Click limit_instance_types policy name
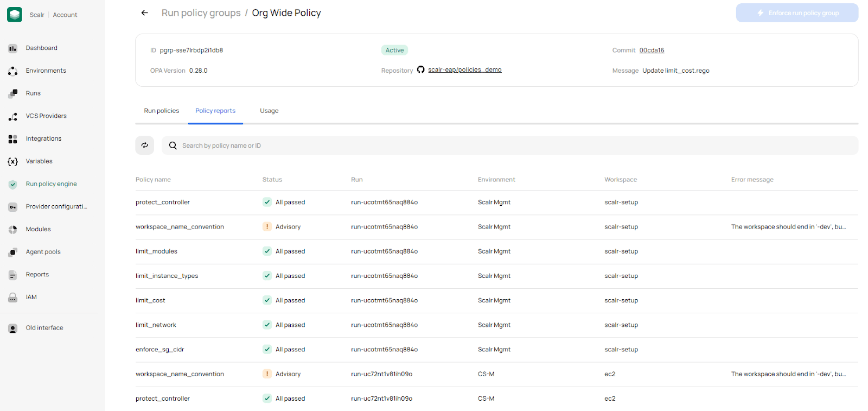Viewport: 868px width, 411px height. point(167,276)
